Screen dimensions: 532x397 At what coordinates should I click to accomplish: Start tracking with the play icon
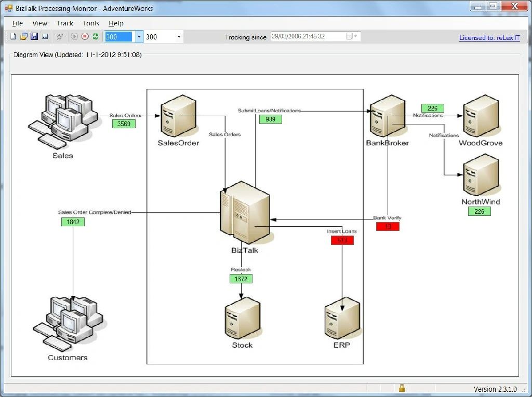tap(74, 37)
